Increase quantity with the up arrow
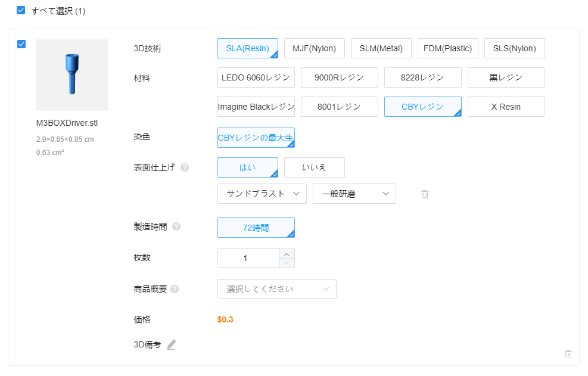588x376 pixels. (287, 254)
